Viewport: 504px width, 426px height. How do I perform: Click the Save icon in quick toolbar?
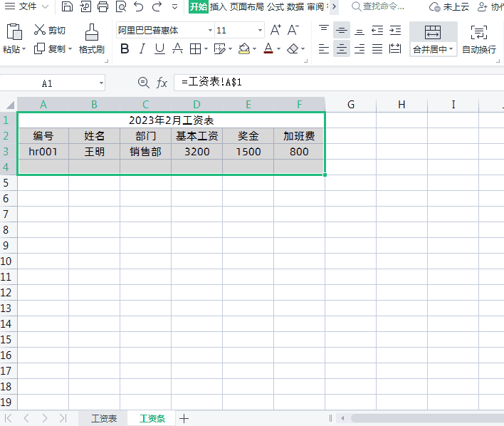[x=67, y=6]
